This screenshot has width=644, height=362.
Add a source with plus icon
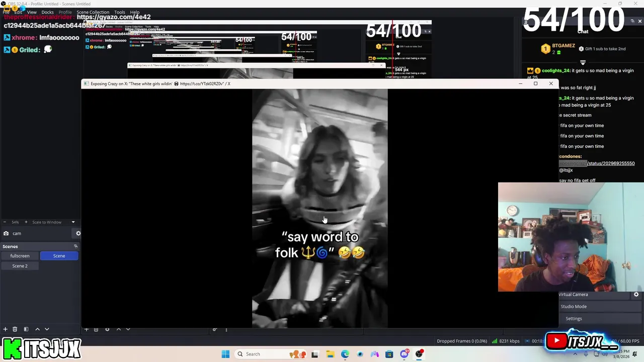87,329
